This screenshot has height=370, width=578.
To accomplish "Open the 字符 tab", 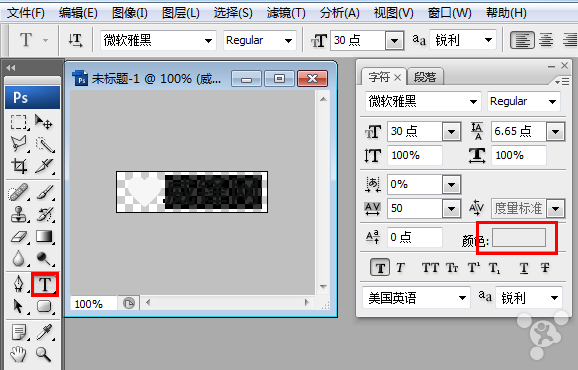I will point(379,77).
